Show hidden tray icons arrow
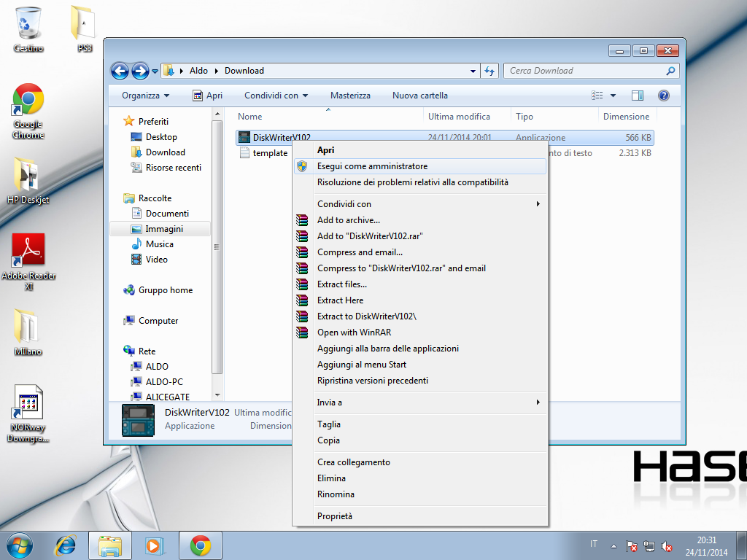 614,546
